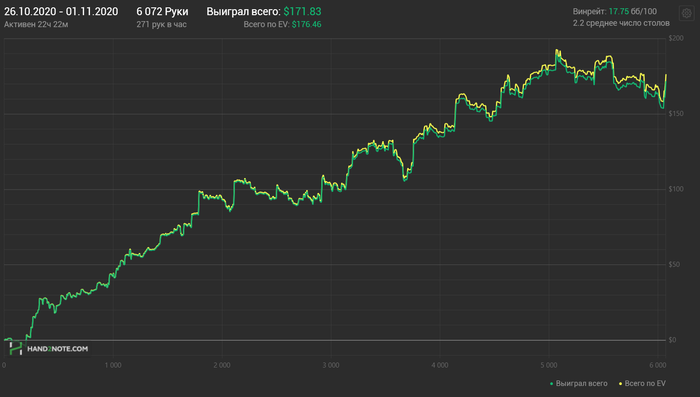This screenshot has height=397, width=700.
Task: Click the 2 000 x-axis label
Action: pos(222,366)
